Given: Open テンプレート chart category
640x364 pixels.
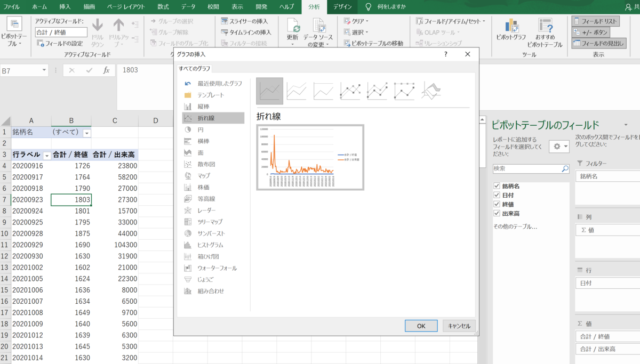Looking at the screenshot, I should pos(213,95).
